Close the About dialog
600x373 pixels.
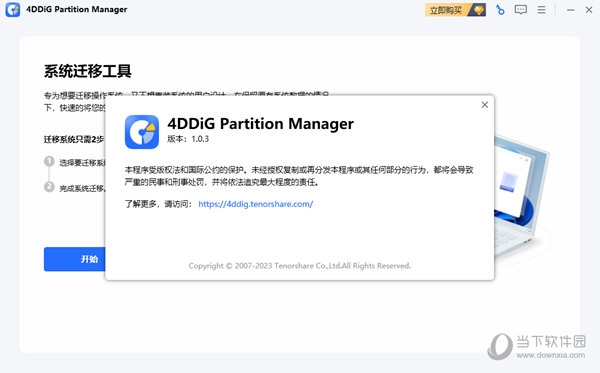tap(485, 104)
